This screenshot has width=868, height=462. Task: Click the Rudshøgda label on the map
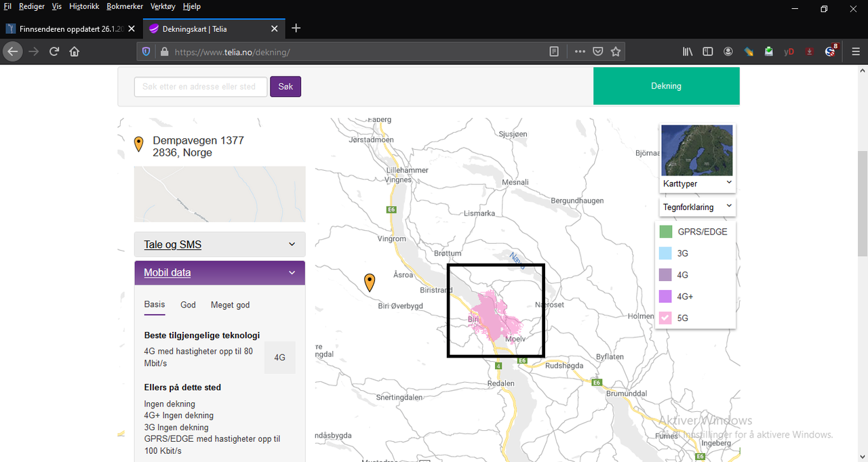[564, 365]
